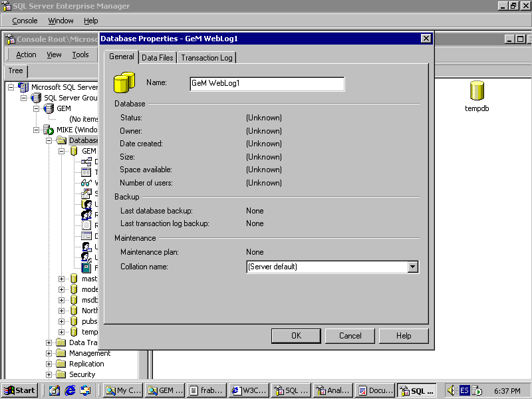The width and height of the screenshot is (532, 399).
Task: Click the Diagrams icon under GEM database
Action: (86, 162)
